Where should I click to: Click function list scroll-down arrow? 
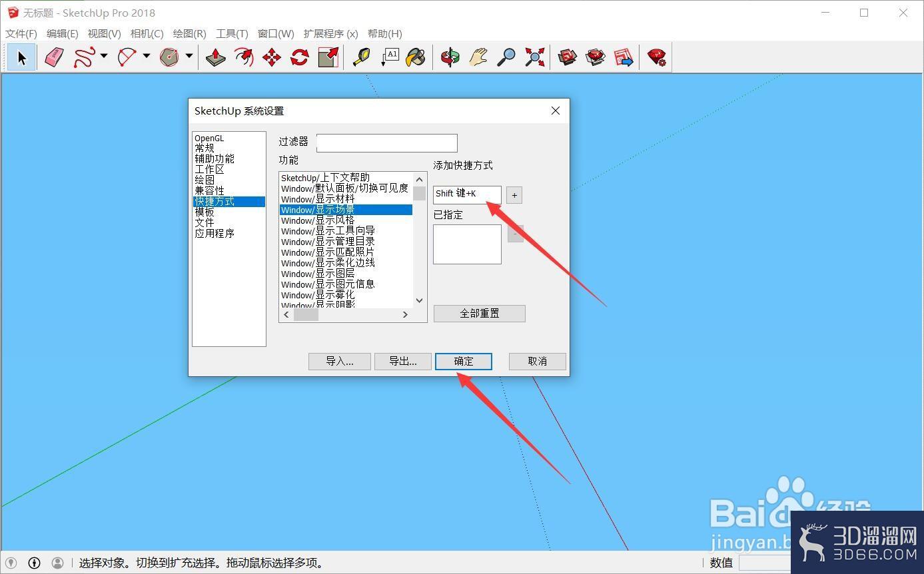point(419,300)
